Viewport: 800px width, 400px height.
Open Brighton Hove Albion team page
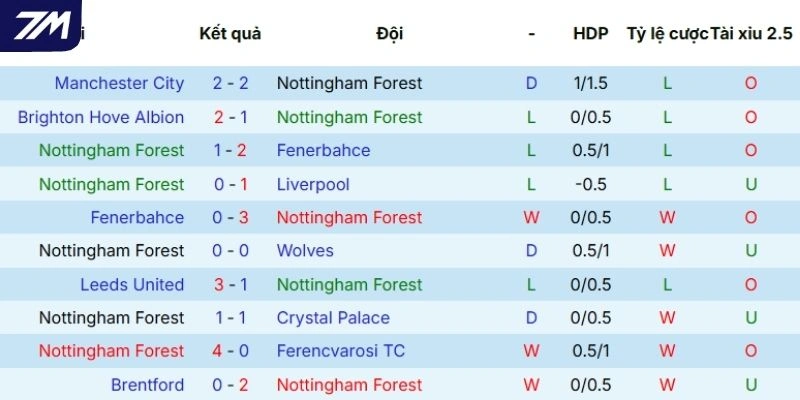(101, 117)
